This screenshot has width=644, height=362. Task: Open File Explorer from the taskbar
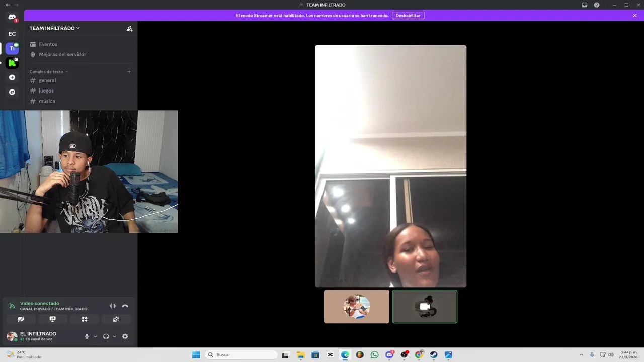(301, 355)
